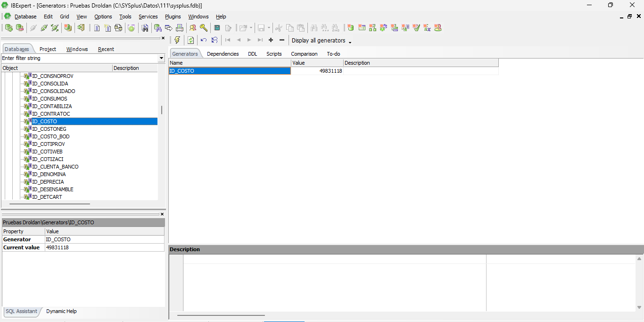Viewport: 644px width, 322px height.
Task: Switch to the Dependencies tab
Action: click(223, 54)
